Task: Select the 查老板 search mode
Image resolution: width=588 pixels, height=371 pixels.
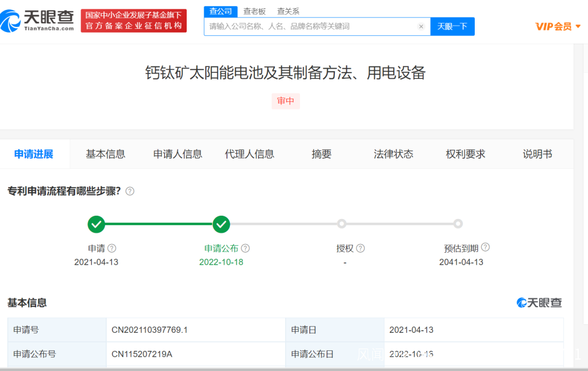Action: 254,11
